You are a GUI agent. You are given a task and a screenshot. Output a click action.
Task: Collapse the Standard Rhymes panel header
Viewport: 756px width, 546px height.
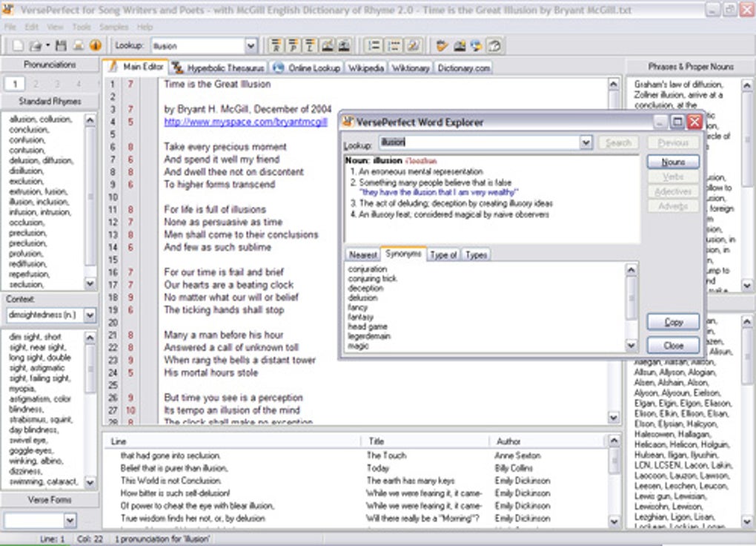[50, 102]
